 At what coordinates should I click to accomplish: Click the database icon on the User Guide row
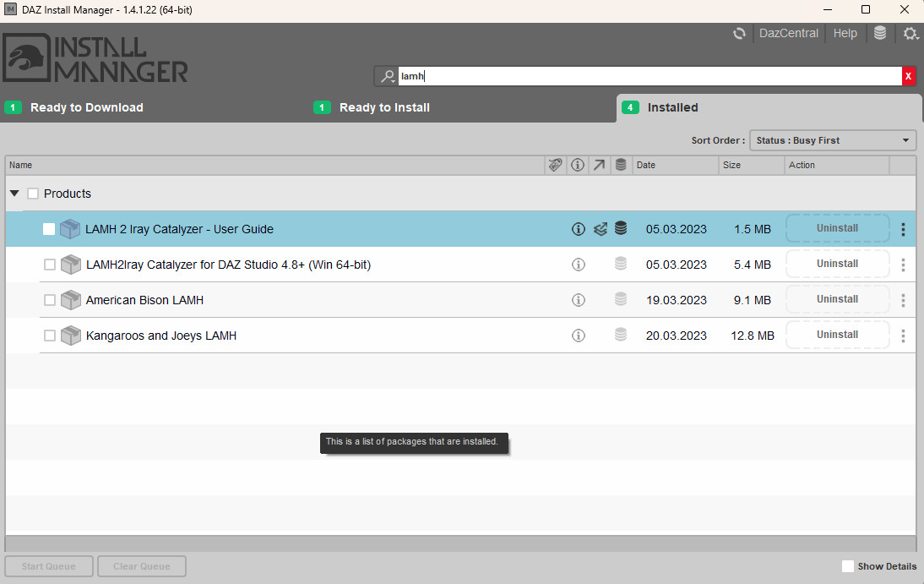click(x=621, y=228)
